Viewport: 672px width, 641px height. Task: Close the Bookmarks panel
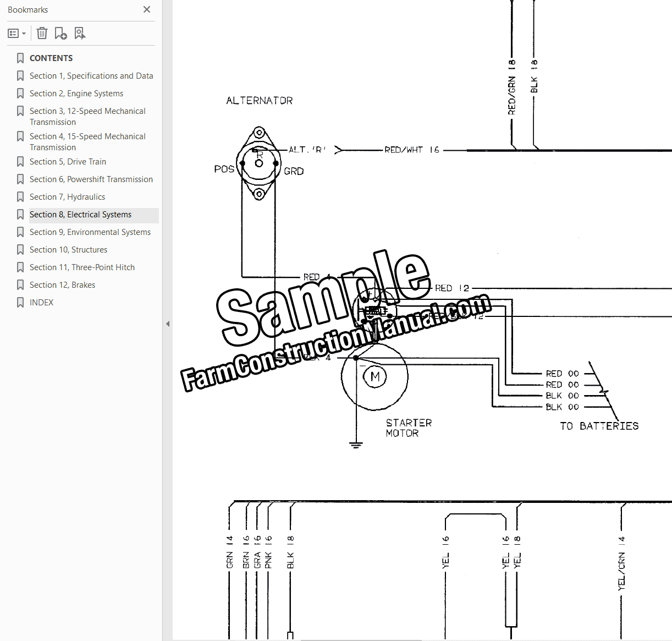coord(147,9)
